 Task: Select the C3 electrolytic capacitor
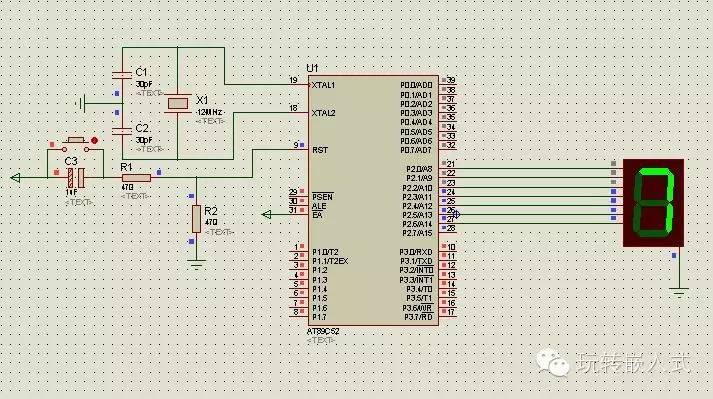pos(76,177)
